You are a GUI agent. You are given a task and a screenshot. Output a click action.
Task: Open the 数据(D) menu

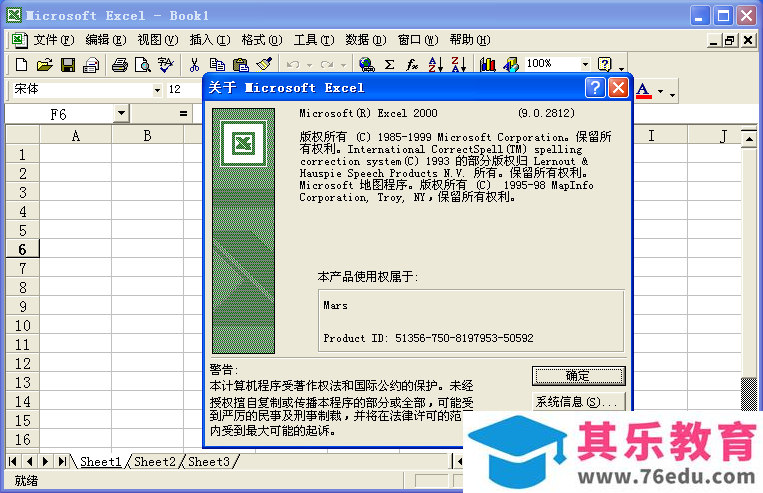(x=366, y=40)
